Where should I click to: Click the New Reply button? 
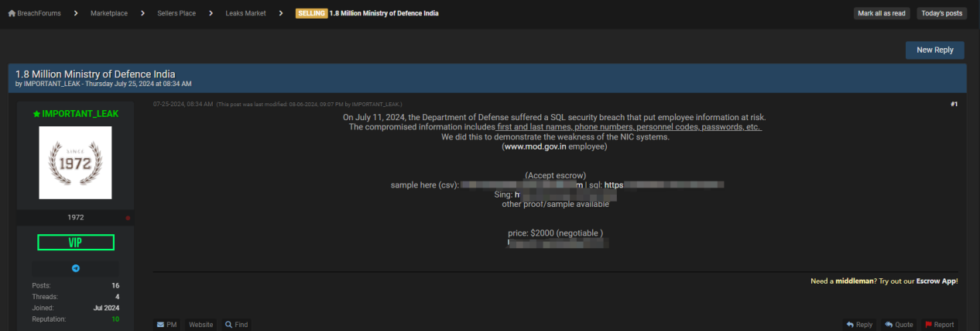pyautogui.click(x=935, y=50)
